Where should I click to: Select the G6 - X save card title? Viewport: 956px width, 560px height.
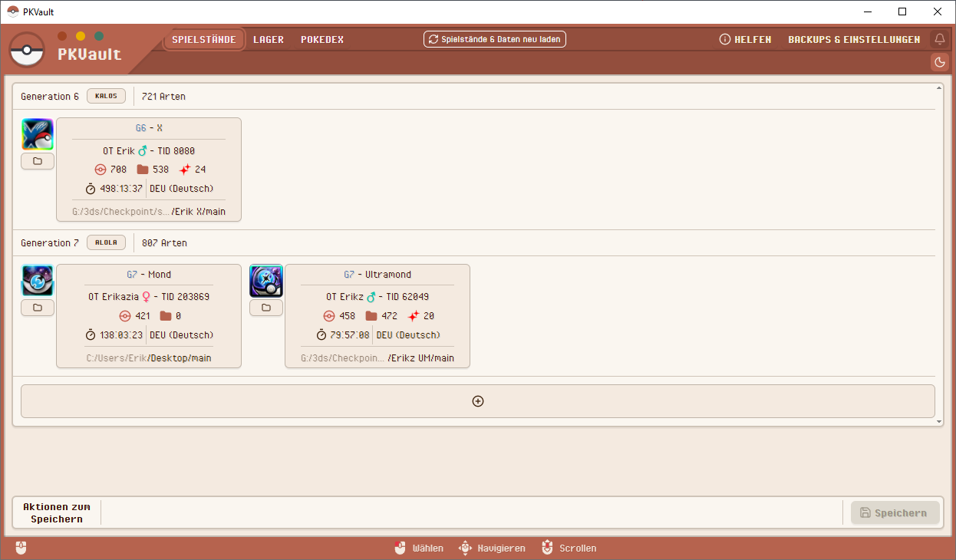pyautogui.click(x=149, y=128)
